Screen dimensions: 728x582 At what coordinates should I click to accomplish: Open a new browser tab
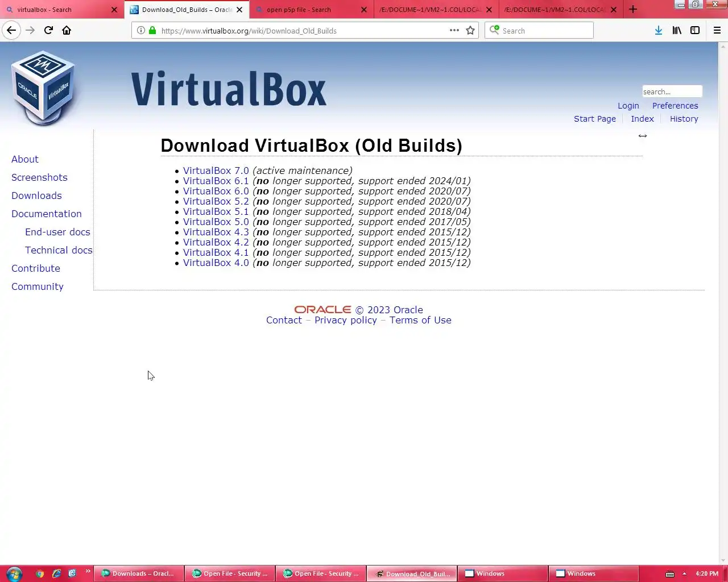633,9
